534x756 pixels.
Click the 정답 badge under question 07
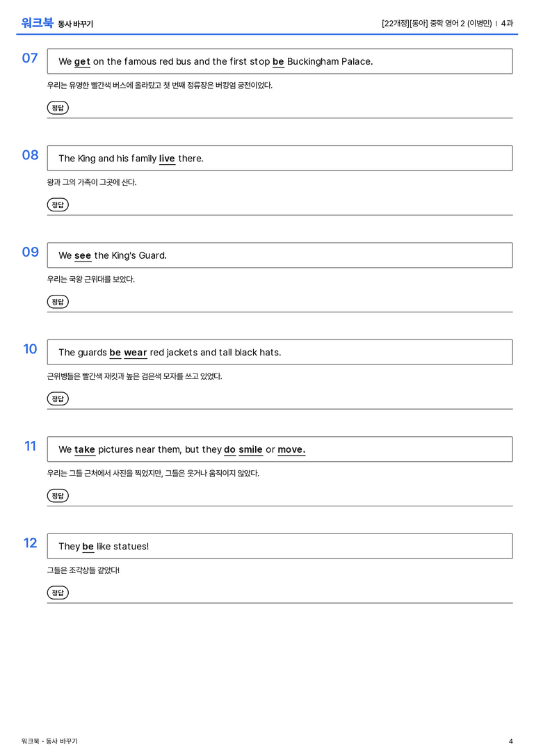(x=58, y=108)
